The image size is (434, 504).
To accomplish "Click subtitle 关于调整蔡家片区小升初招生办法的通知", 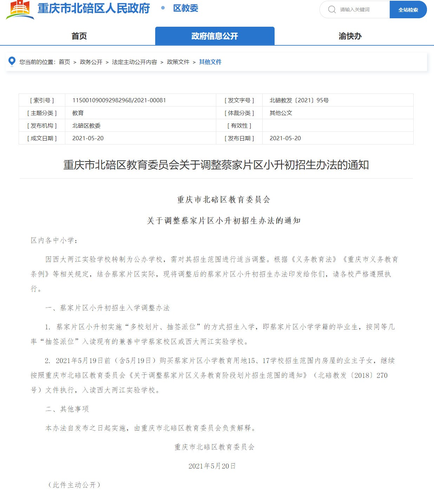I will [224, 220].
